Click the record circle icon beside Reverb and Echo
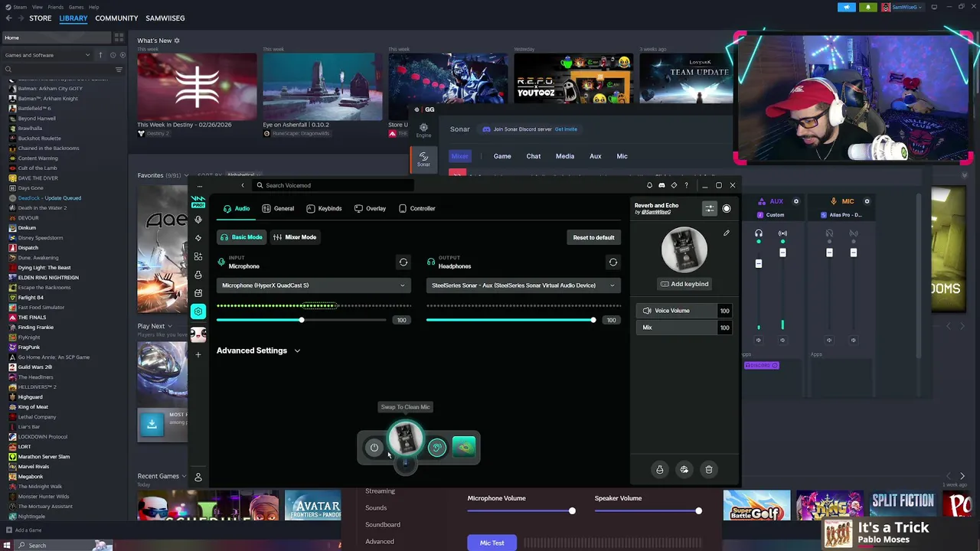This screenshot has height=551, width=980. [727, 208]
